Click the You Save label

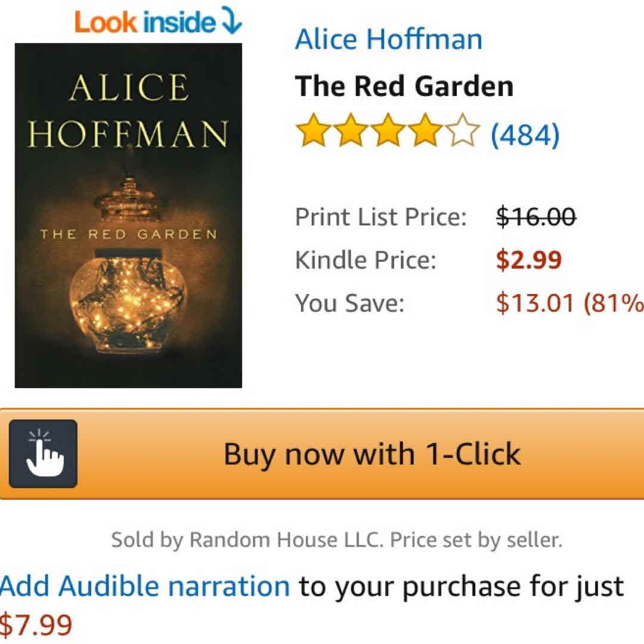(349, 303)
